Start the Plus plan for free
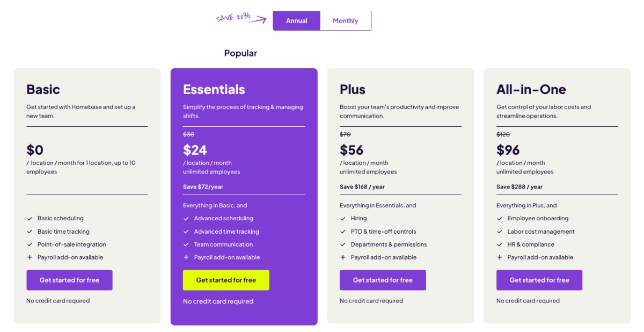This screenshot has width=644, height=332. point(383,280)
